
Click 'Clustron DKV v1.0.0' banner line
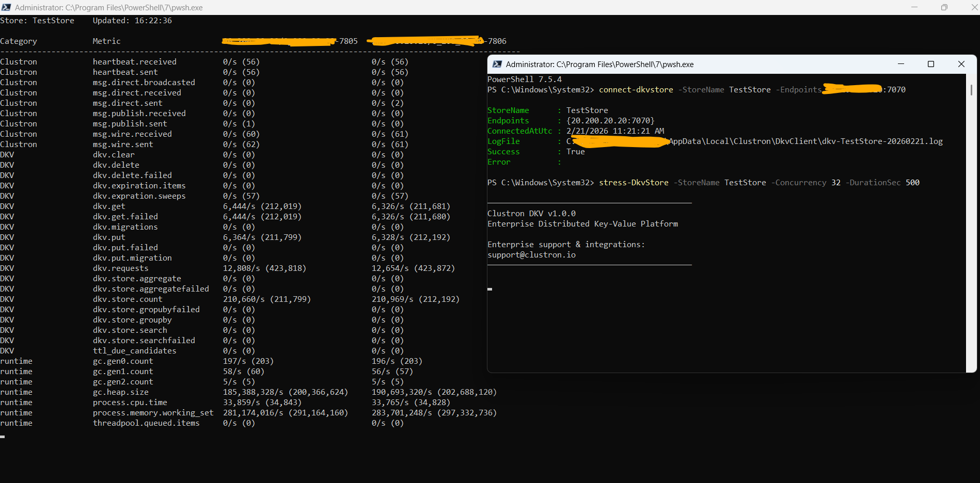pos(531,214)
